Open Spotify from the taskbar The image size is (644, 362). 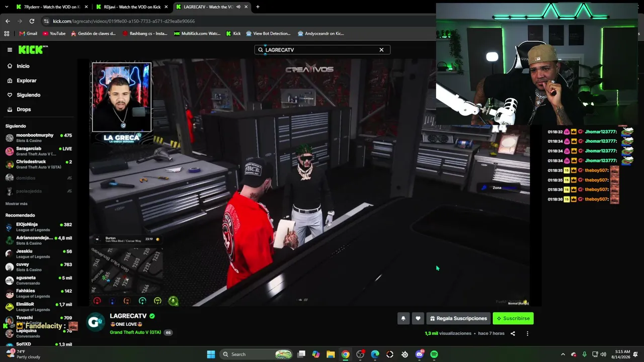coord(434,354)
